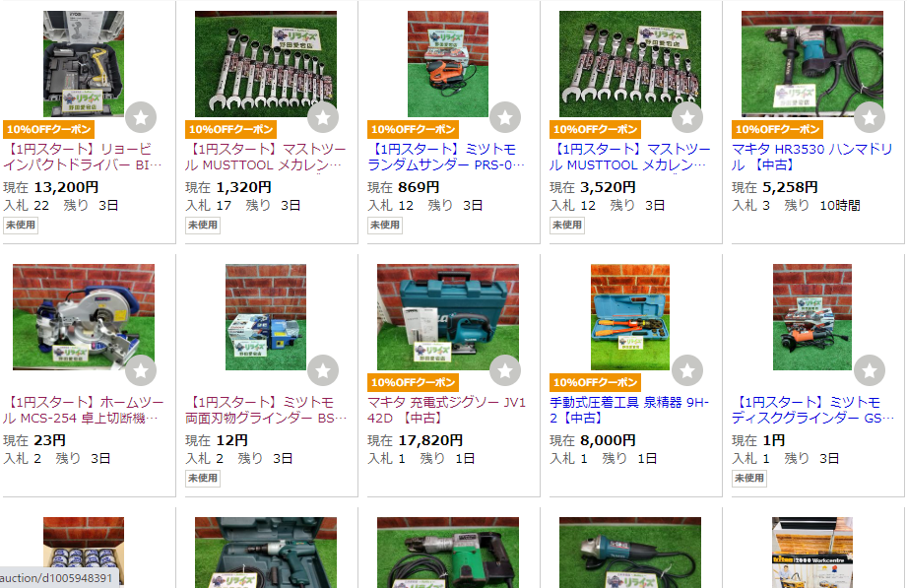The image size is (907, 588).
Task: Toggle watchlist star on 1,320円 MUSTTOOL wrench set
Action: (323, 117)
